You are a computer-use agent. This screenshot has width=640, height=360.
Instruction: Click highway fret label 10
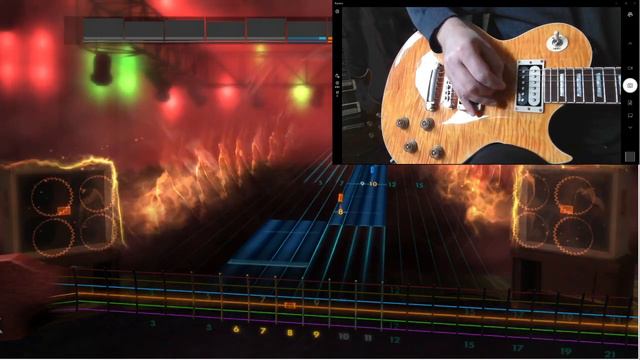tap(373, 184)
